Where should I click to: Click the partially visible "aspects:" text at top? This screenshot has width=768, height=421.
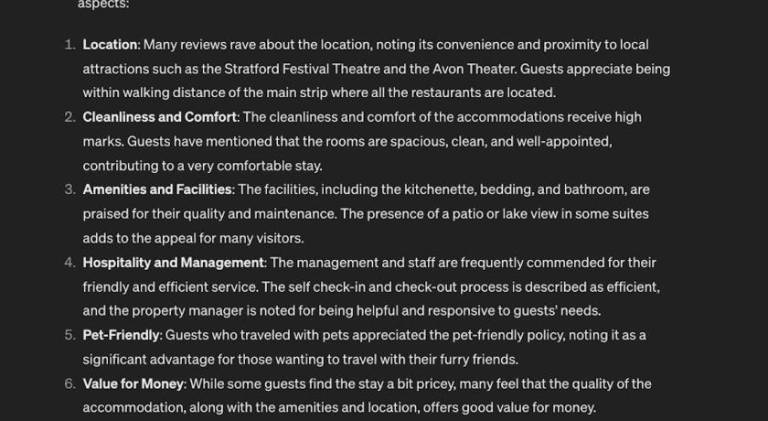104,4
